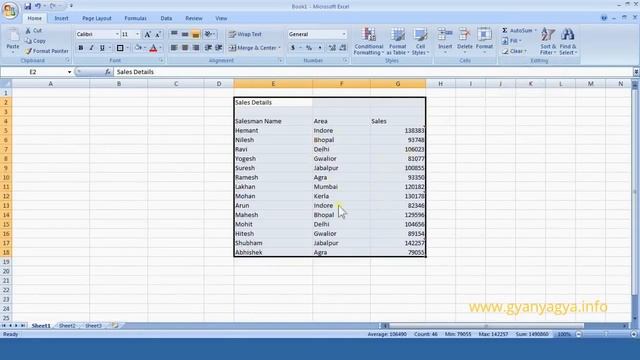640x360 pixels.
Task: Open fill color dropdown arrow
Action: [145, 48]
